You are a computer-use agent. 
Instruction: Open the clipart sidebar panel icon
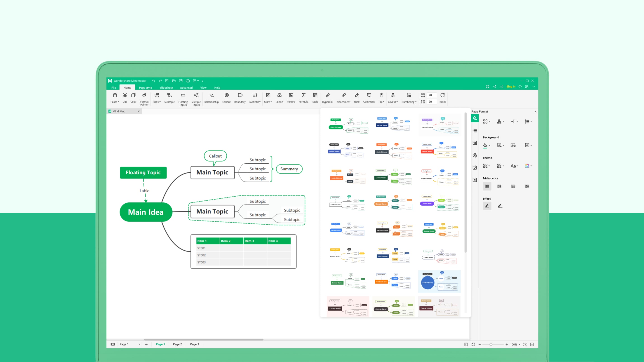[x=475, y=155]
